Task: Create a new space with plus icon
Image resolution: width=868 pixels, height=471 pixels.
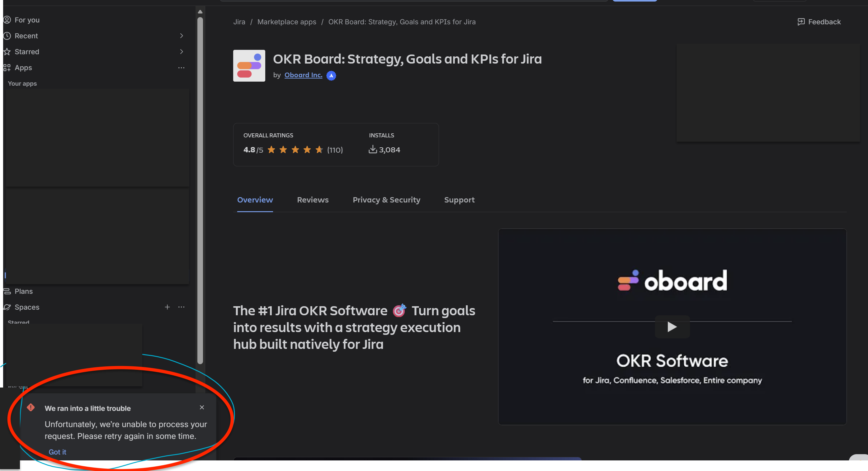Action: 167,307
